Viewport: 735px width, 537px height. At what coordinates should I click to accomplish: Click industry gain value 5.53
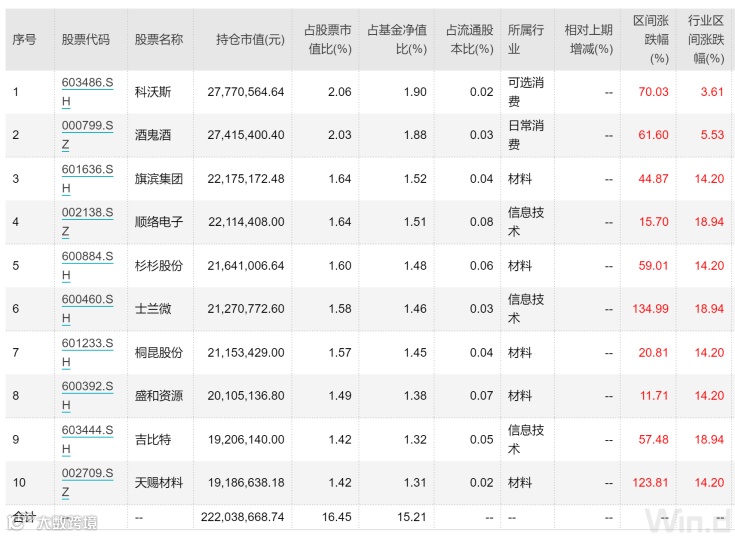coord(712,135)
